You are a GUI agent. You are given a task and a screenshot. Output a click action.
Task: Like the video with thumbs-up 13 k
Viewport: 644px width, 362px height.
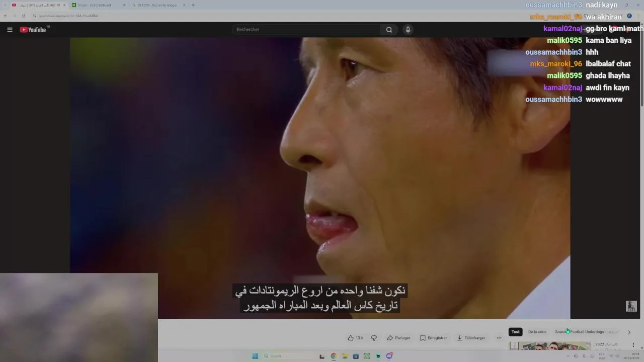tap(355, 338)
